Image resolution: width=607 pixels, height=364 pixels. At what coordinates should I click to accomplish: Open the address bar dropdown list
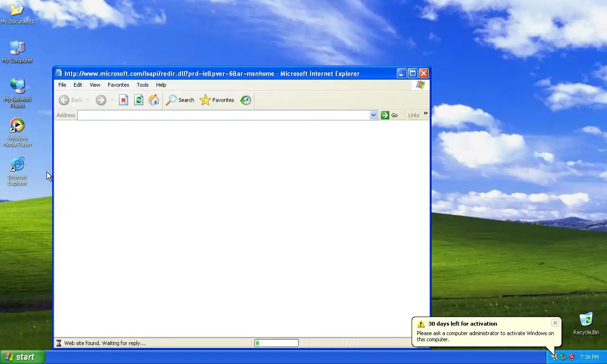click(373, 115)
